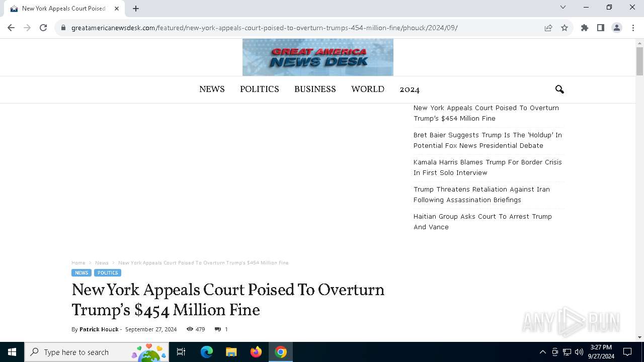
Task: Open Chrome extensions puzzle icon
Action: [x=585, y=28]
